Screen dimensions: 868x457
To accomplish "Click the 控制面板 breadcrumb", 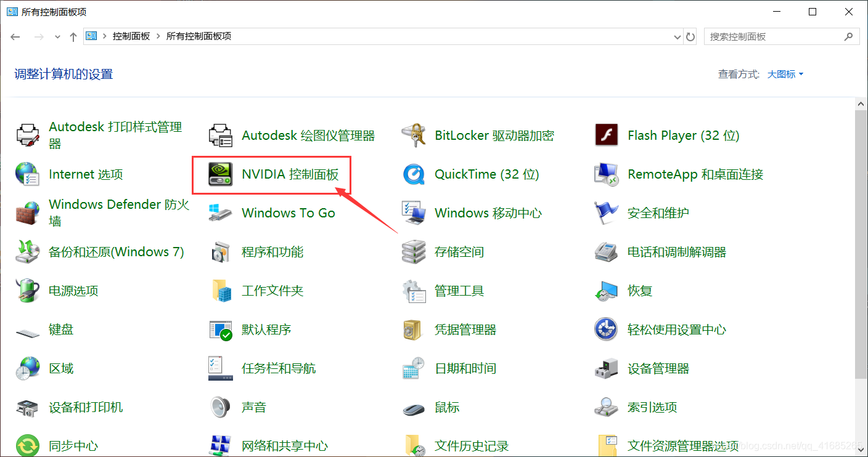I will click(x=131, y=36).
